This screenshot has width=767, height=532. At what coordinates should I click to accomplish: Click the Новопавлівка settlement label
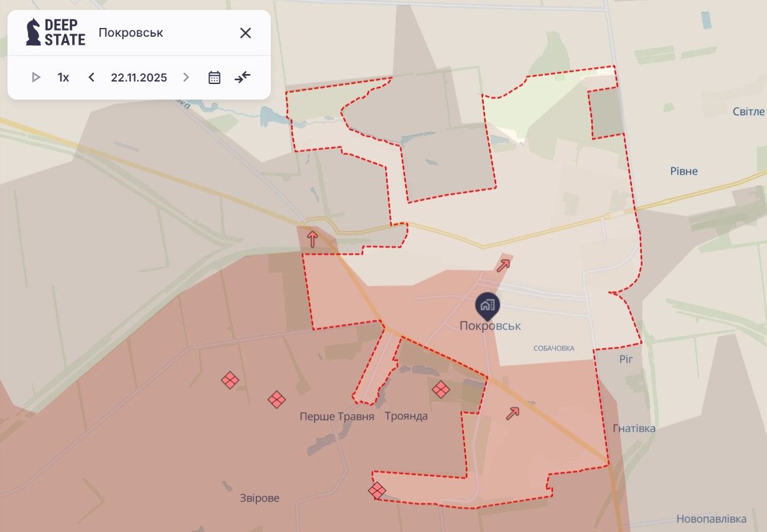(x=711, y=519)
